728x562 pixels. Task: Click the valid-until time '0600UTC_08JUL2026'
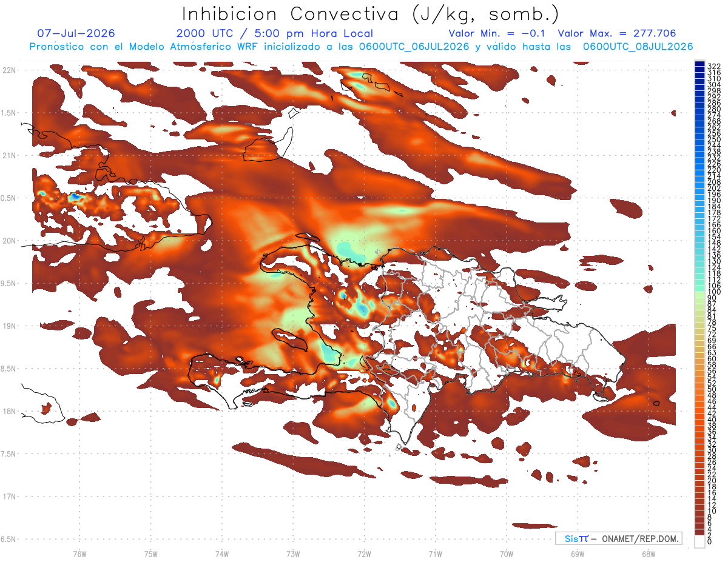[x=638, y=47]
